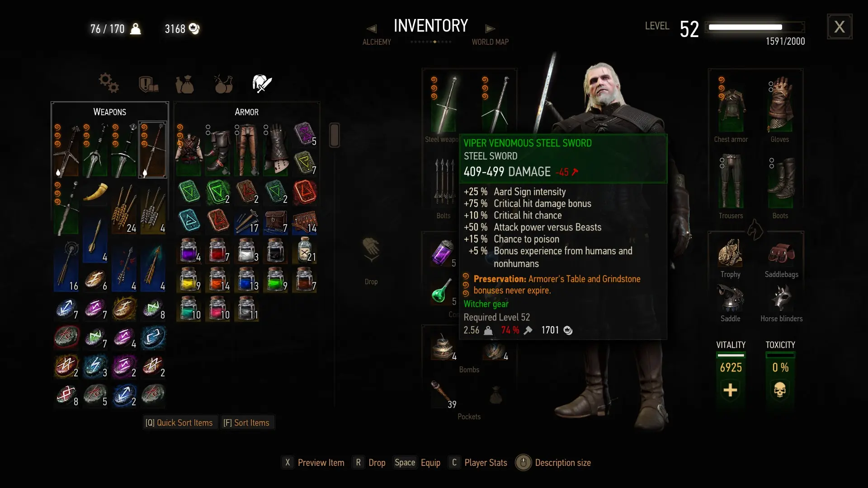Viewport: 868px width, 488px height.
Task: Select the Saddlebags equipment slot
Action: point(781,254)
